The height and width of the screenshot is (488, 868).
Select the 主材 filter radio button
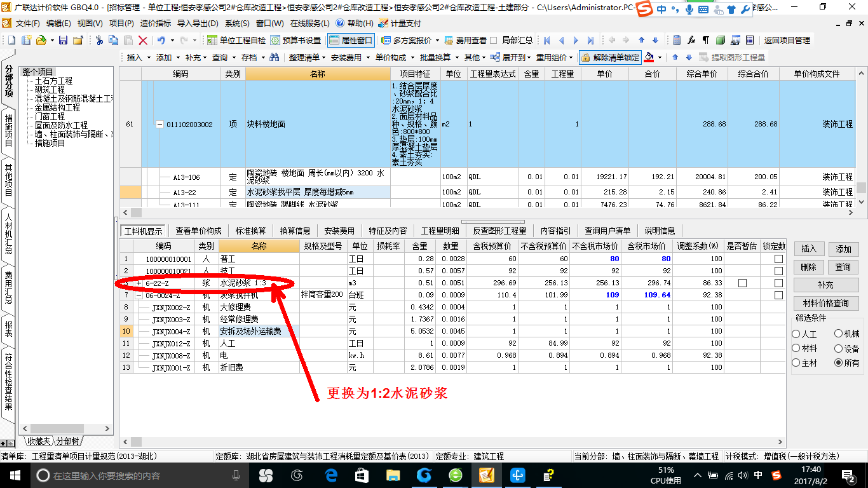pyautogui.click(x=796, y=363)
